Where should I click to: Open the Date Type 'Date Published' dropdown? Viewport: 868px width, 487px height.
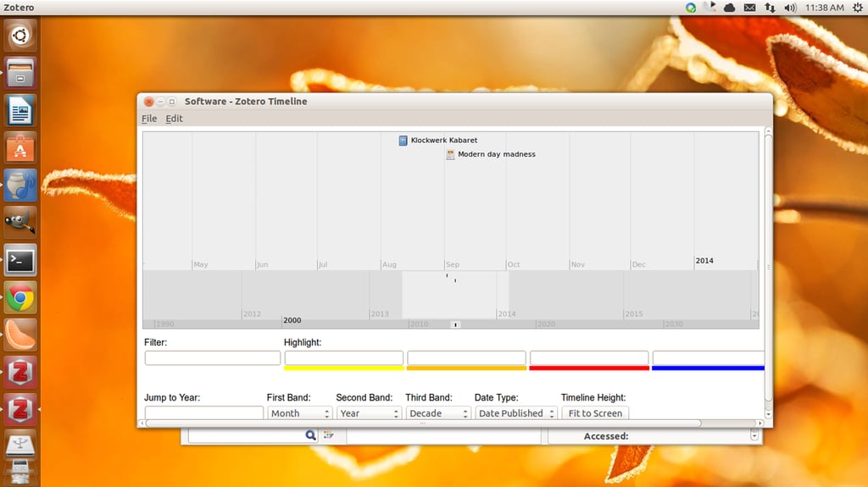(x=516, y=413)
